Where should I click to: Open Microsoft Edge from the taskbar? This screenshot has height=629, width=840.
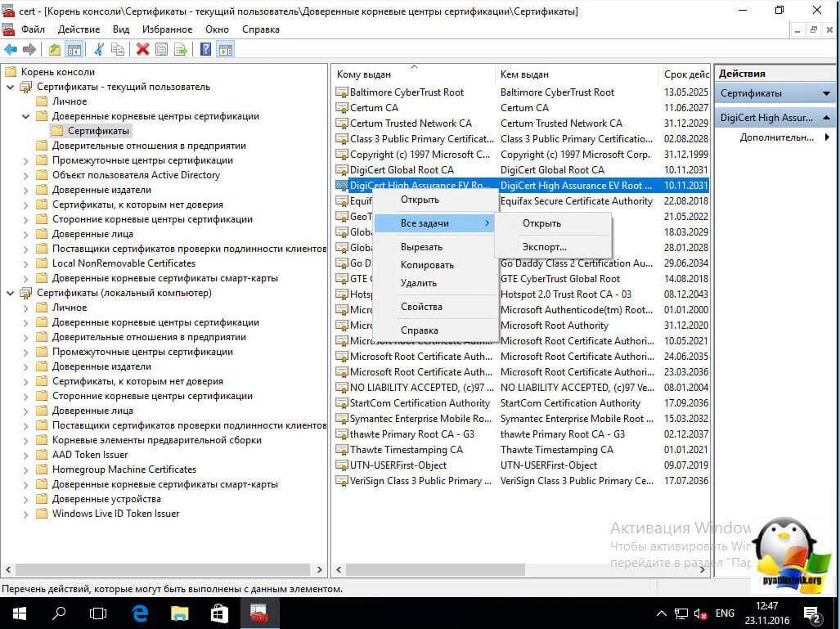[x=140, y=613]
